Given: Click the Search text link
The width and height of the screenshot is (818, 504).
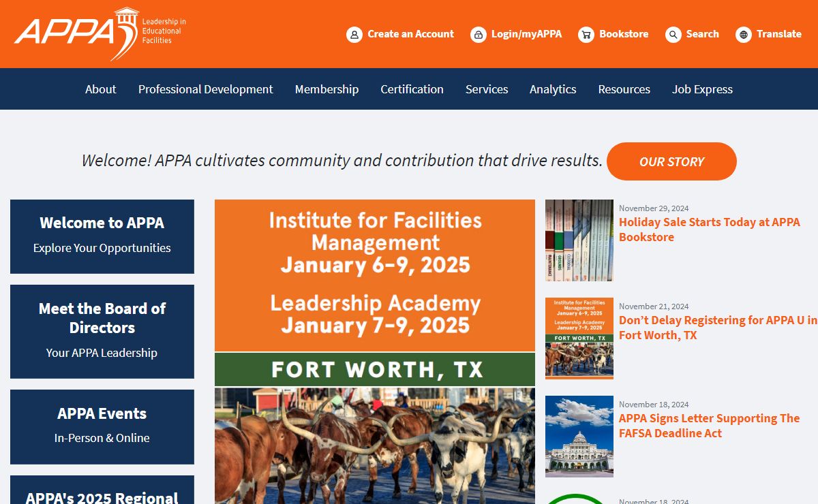Looking at the screenshot, I should 702,34.
